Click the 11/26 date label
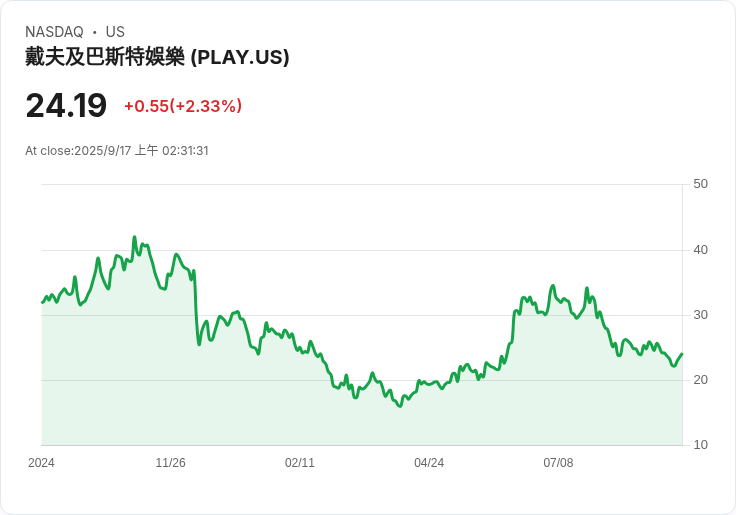The width and height of the screenshot is (736, 515). click(x=170, y=463)
